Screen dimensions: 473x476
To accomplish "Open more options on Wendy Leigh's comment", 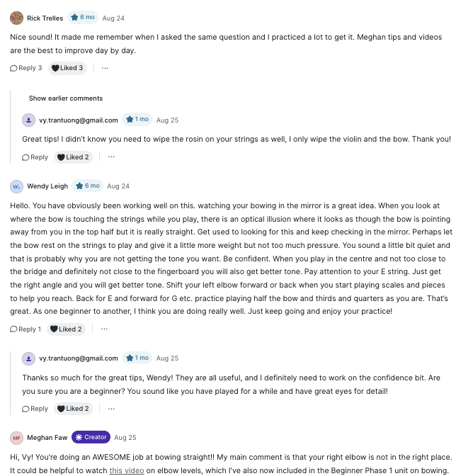I will pos(105,329).
